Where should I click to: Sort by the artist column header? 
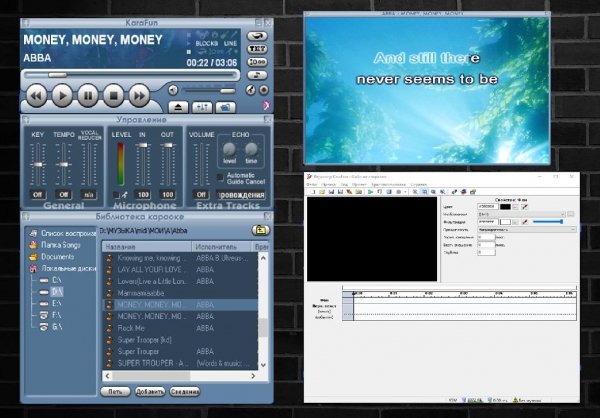222,247
